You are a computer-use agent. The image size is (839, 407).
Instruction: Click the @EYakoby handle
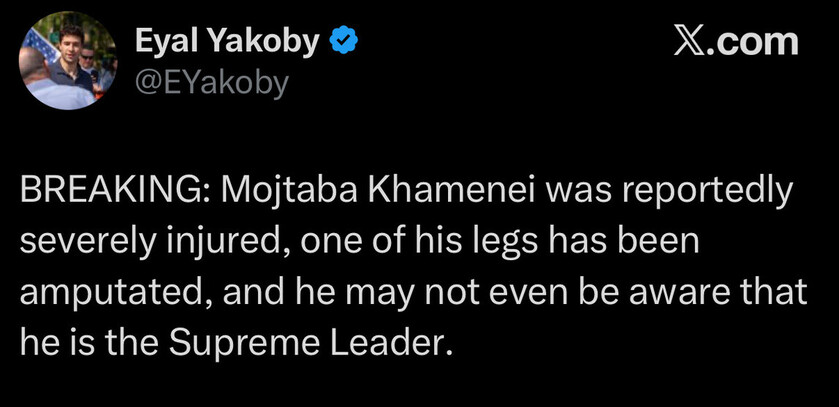pos(210,81)
